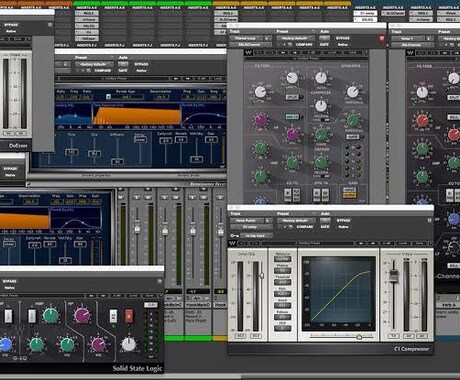Click the Waves W logo in C1 Compressor toolbar
This screenshot has height=380, width=460.
pos(232,244)
